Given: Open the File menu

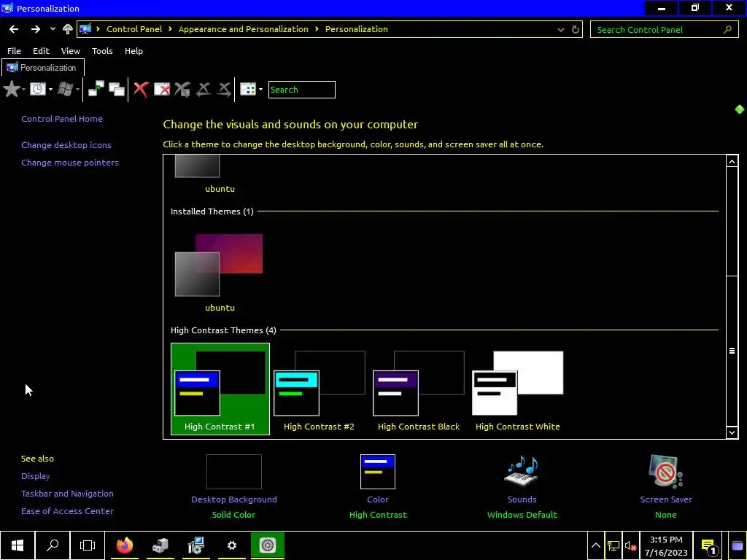Looking at the screenshot, I should tap(14, 51).
